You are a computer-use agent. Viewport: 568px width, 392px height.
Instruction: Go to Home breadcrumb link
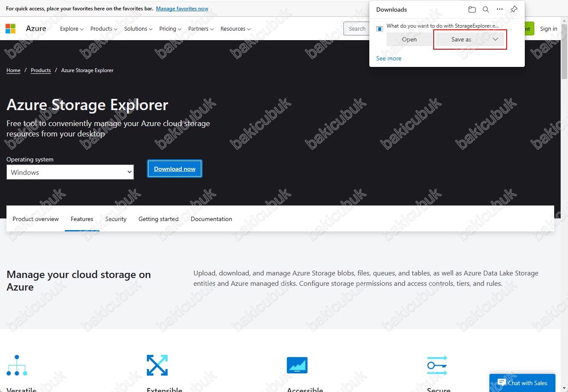[x=13, y=70]
